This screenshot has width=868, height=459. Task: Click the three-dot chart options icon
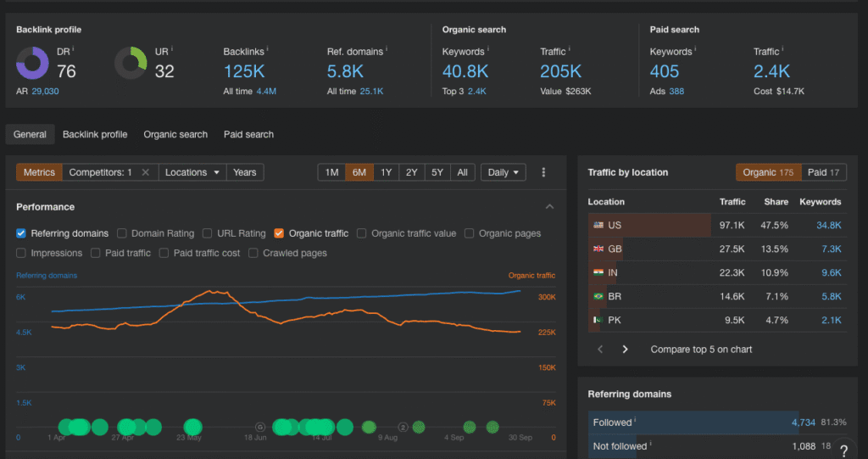click(x=543, y=172)
